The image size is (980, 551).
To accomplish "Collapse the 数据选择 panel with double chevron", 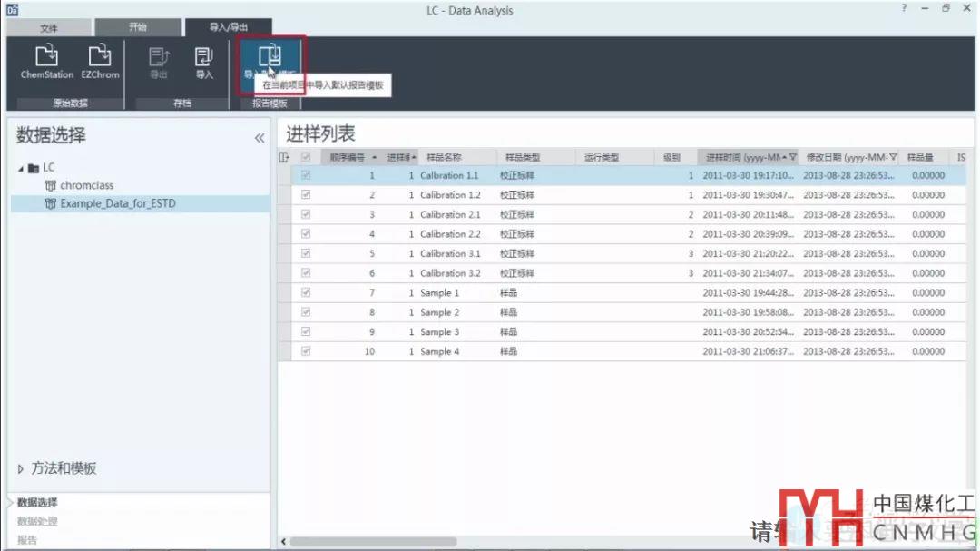I will 260,138.
